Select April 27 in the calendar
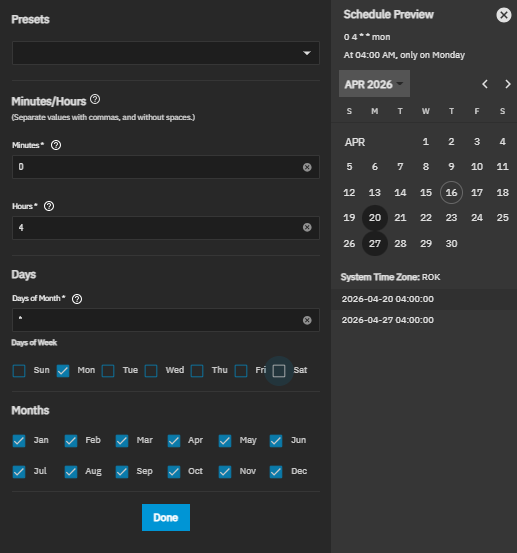Screen dimensions: 517x553 [375, 243]
